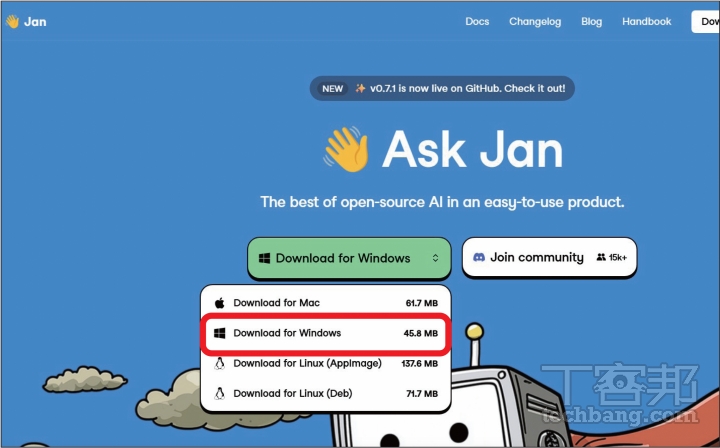Click the 137.6 MB size label
The image size is (720, 448).
(420, 364)
